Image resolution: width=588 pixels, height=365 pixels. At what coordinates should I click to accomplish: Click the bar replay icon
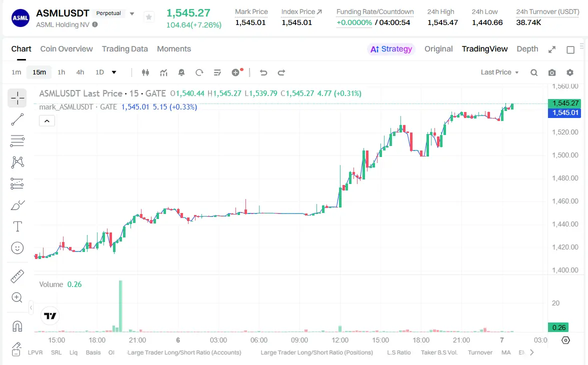(x=199, y=72)
